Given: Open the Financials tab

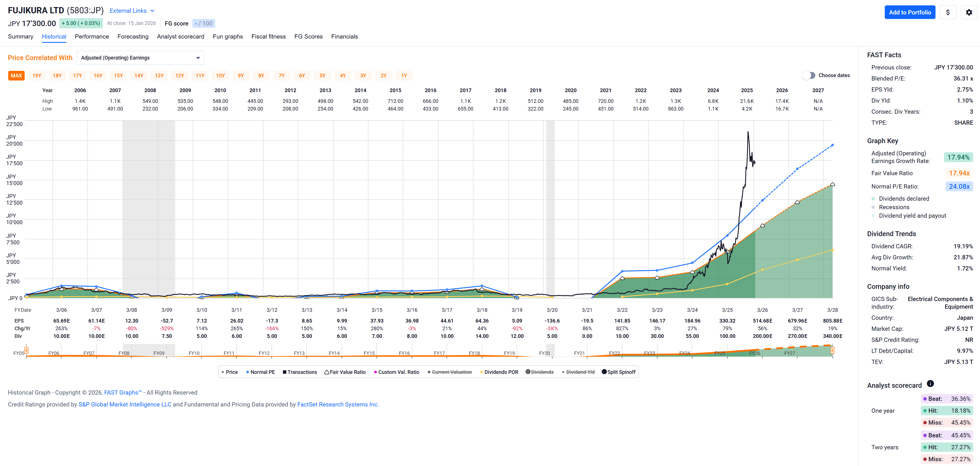Looking at the screenshot, I should (x=344, y=37).
